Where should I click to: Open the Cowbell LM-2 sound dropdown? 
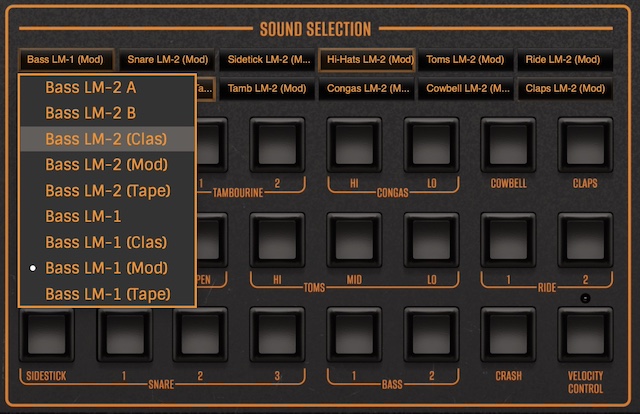click(465, 89)
